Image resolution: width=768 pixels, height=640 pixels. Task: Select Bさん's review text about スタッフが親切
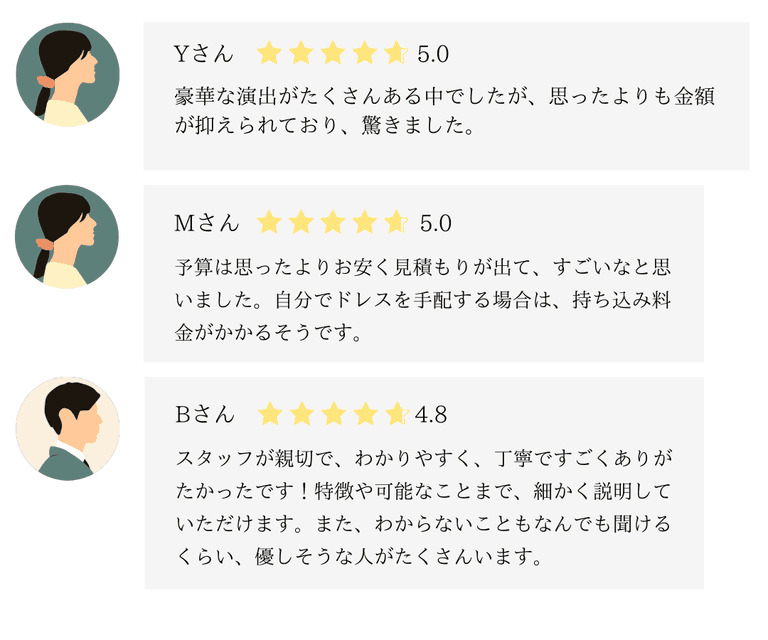tap(423, 507)
